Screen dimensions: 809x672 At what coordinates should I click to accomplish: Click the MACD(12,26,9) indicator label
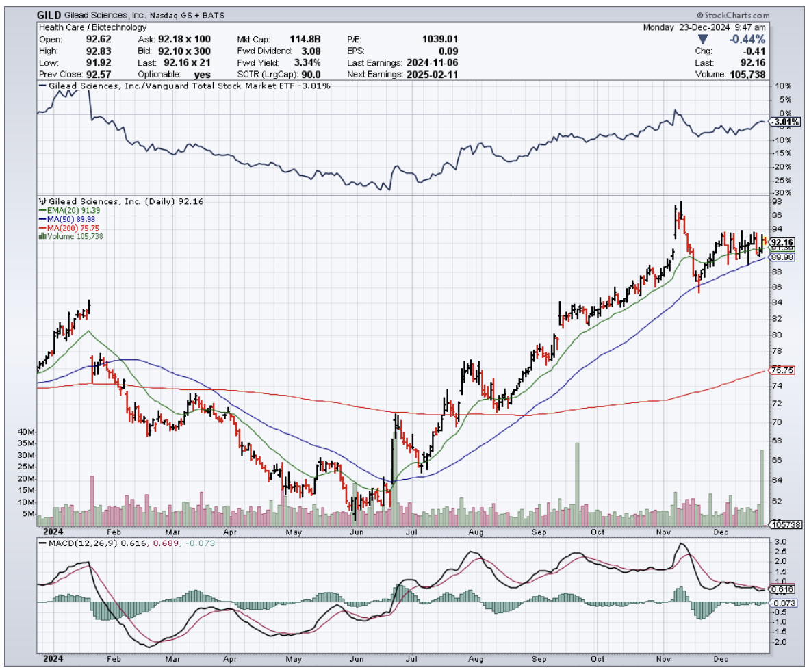79,543
